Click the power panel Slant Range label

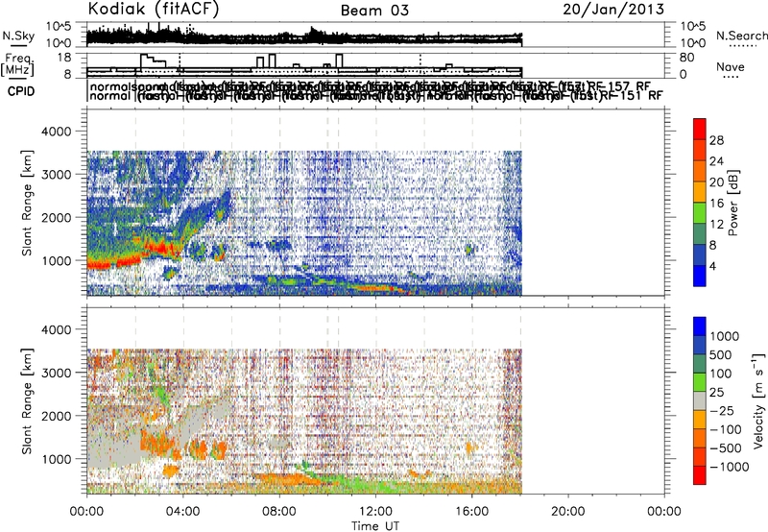[x=27, y=203]
